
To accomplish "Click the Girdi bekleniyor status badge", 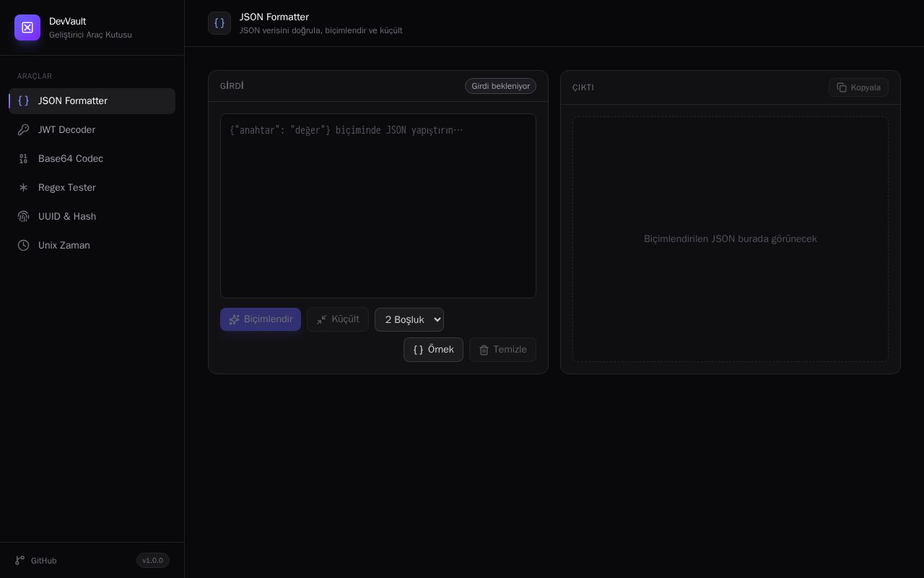I will 500,86.
